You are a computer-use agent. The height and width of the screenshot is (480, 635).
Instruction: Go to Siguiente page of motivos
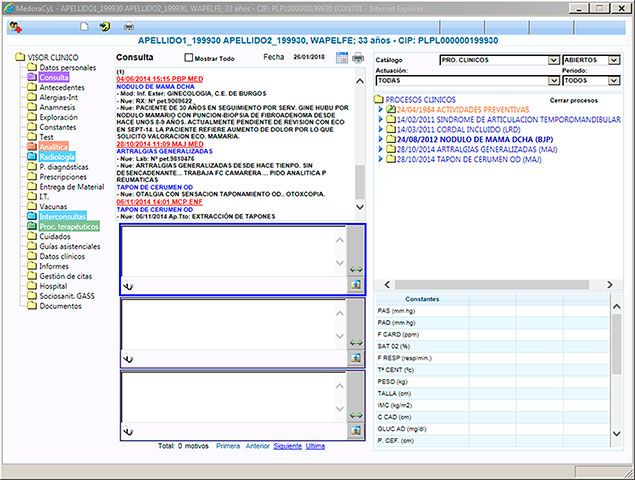[286, 445]
